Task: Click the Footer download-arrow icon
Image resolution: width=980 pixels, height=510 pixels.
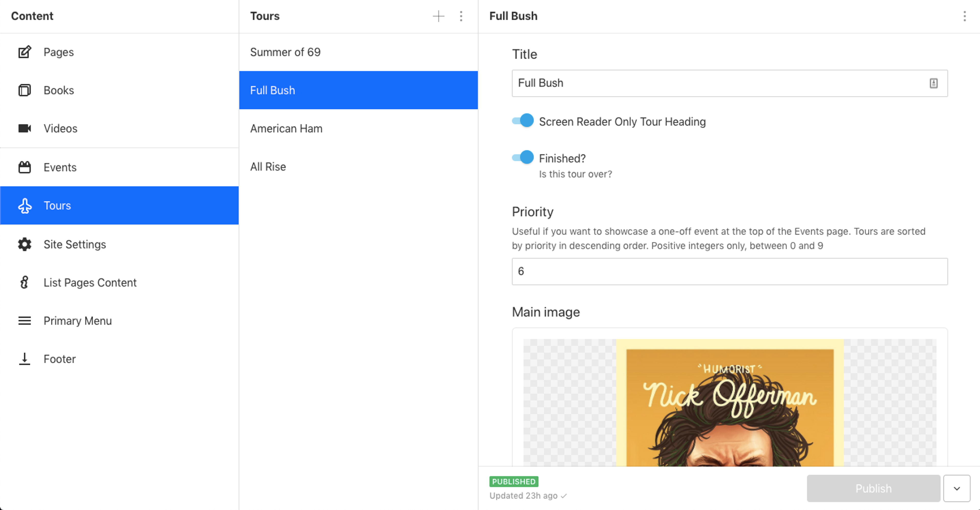Action: pyautogui.click(x=25, y=359)
